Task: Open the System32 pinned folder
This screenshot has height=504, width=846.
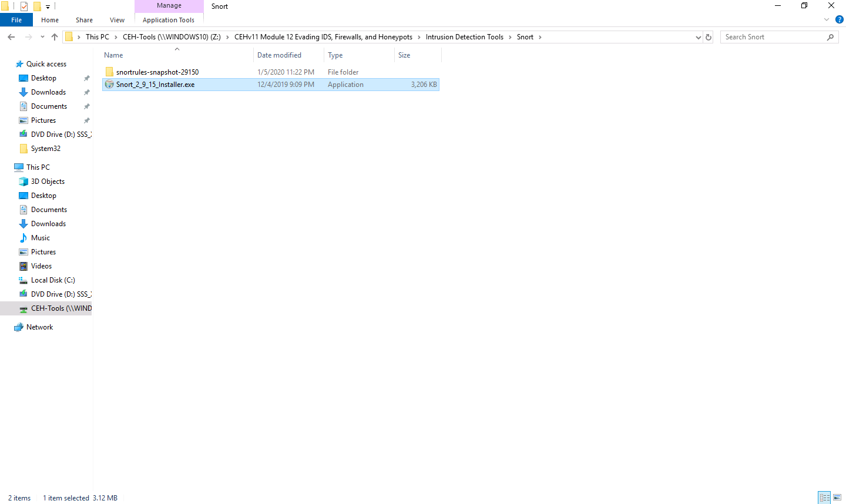Action: [46, 149]
